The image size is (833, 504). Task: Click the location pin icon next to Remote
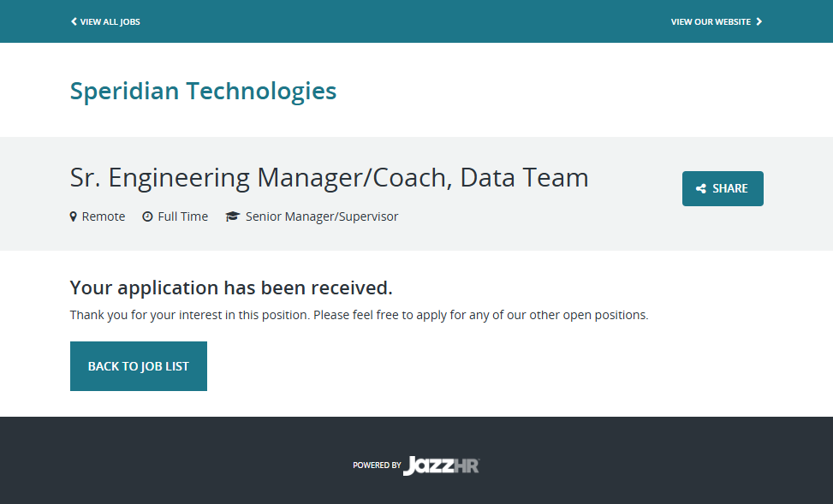click(74, 216)
